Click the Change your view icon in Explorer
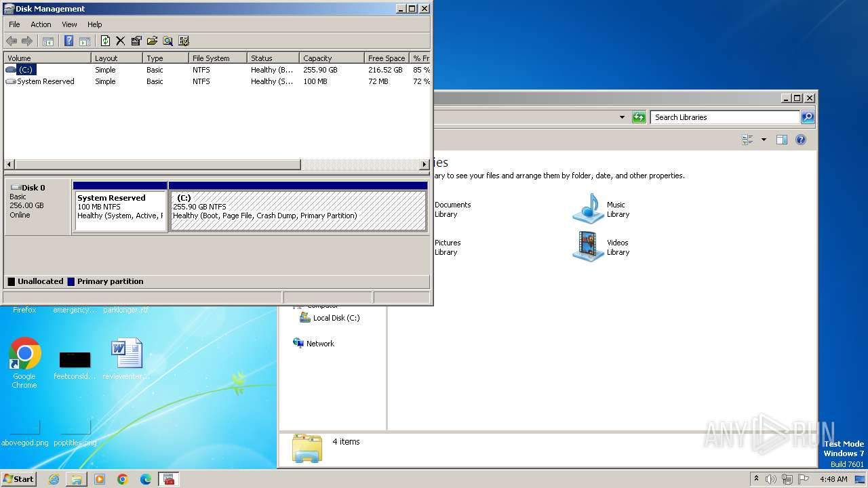This screenshot has width=868, height=488. click(x=748, y=140)
